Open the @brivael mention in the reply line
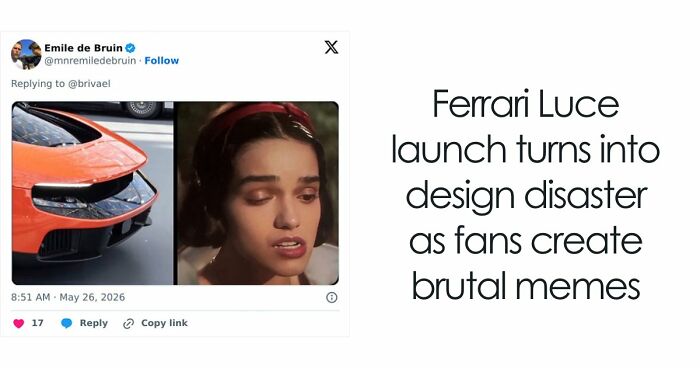Screen dimensions: 700x368 [89, 84]
